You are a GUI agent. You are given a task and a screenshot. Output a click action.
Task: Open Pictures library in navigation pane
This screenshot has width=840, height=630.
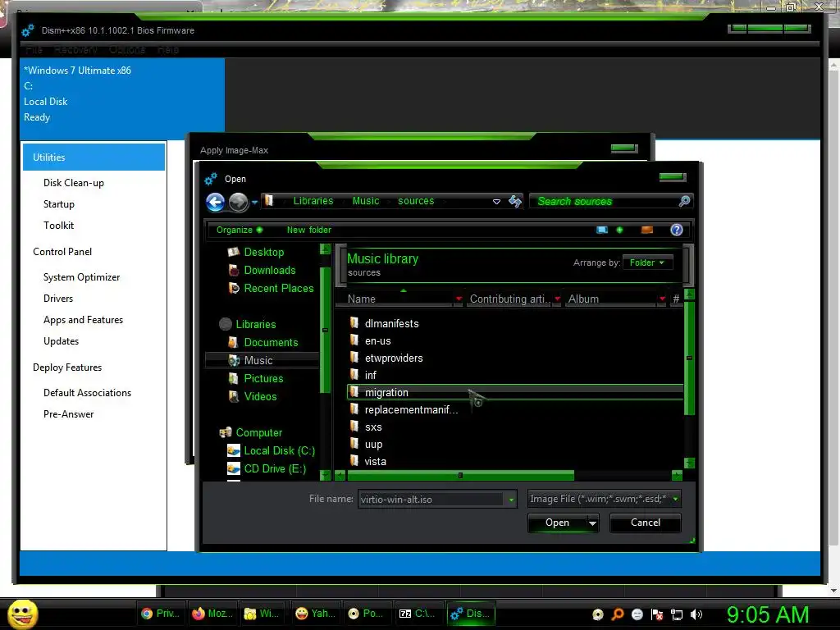click(263, 379)
